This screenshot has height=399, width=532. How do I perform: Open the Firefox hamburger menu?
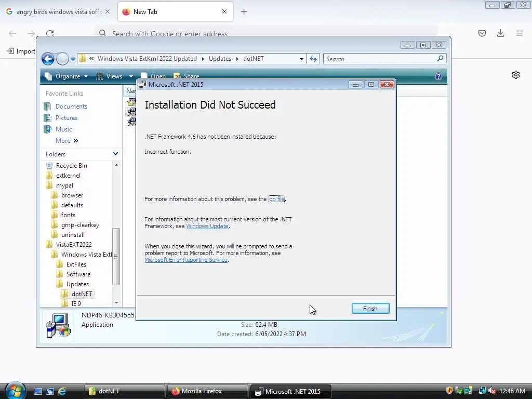point(520,33)
